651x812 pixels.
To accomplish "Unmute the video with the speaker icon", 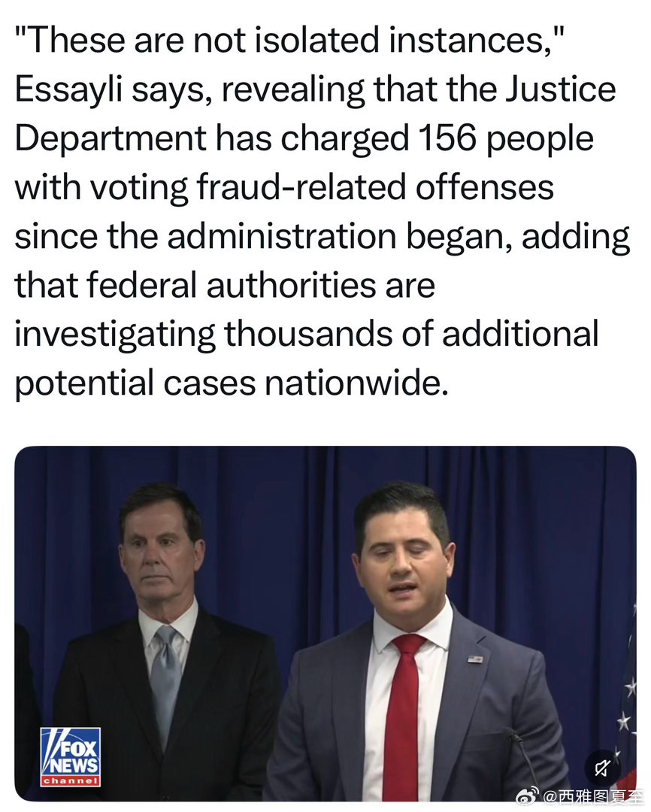I will click(603, 768).
